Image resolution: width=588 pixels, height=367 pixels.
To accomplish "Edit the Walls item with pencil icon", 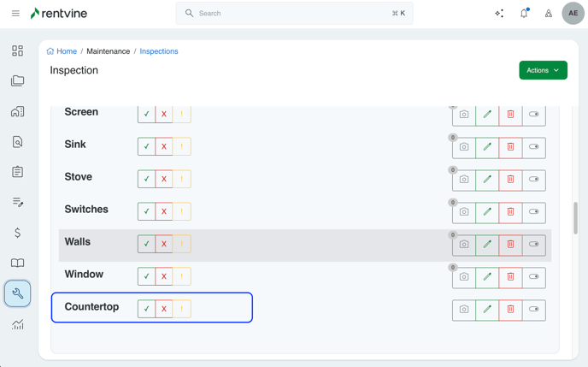I will point(487,244).
